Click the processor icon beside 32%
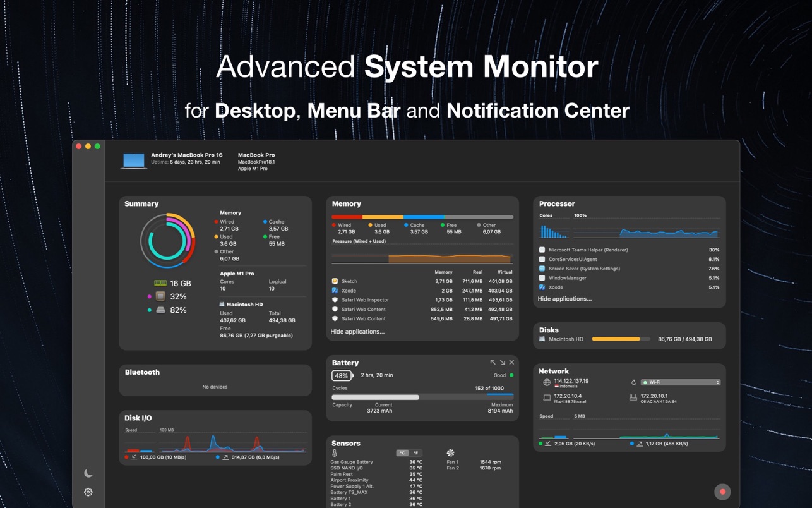 [160, 296]
